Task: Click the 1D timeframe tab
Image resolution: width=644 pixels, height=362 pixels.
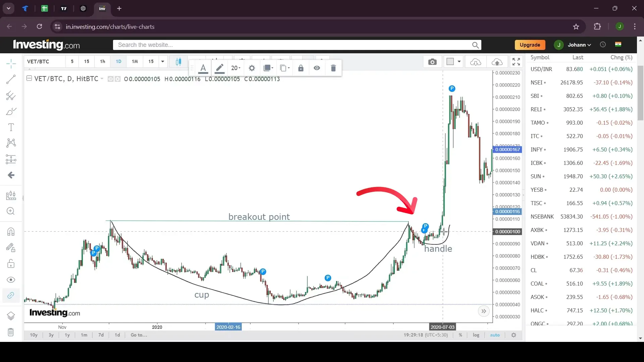Action: click(x=118, y=61)
